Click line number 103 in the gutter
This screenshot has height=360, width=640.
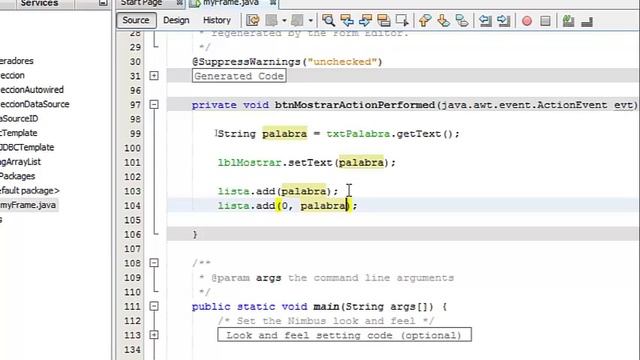[x=132, y=191]
